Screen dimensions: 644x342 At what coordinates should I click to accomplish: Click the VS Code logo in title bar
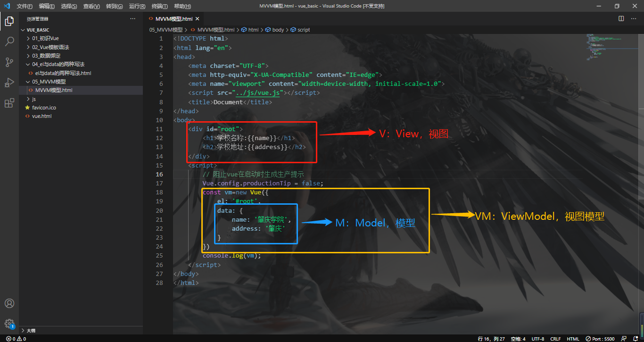pos(8,6)
